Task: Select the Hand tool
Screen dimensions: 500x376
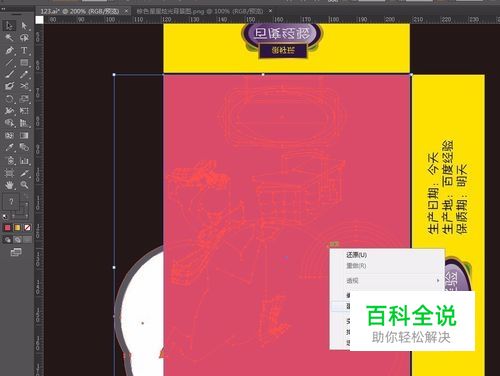Action: tap(9, 185)
